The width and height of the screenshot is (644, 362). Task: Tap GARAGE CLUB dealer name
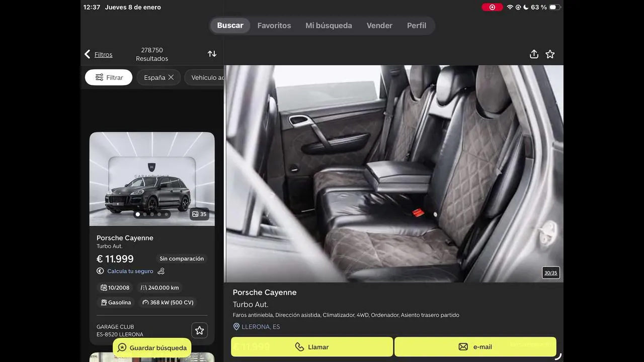pos(115,327)
